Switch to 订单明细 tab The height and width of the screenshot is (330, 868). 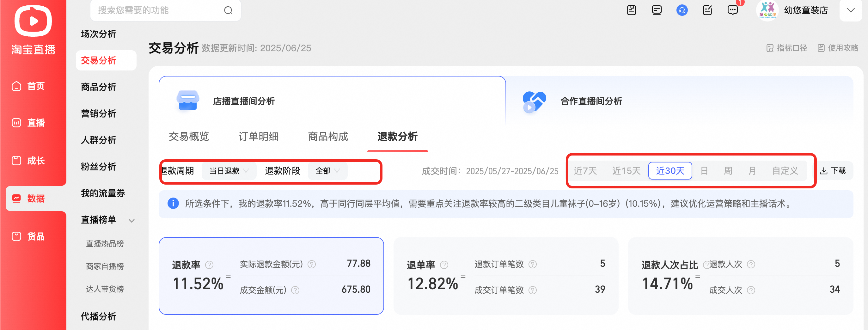click(259, 137)
